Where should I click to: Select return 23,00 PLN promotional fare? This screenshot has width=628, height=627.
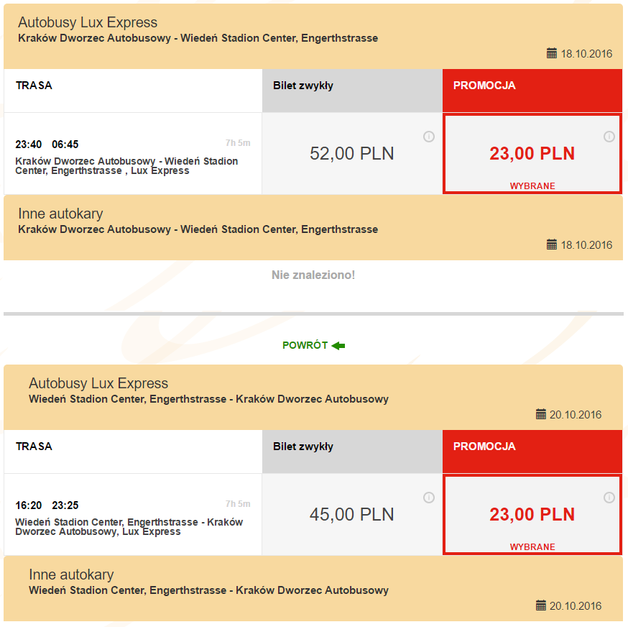coord(532,515)
